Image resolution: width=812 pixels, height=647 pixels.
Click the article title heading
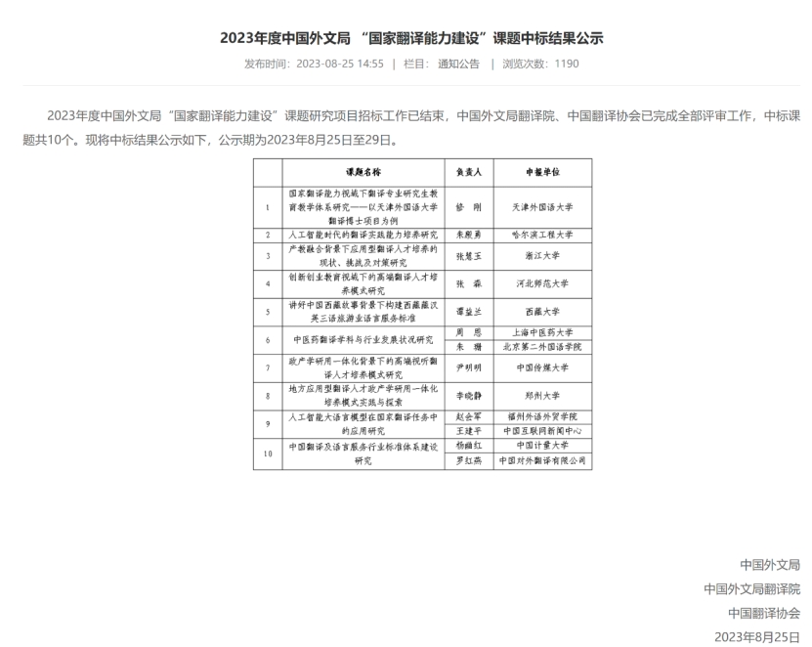tap(406, 39)
